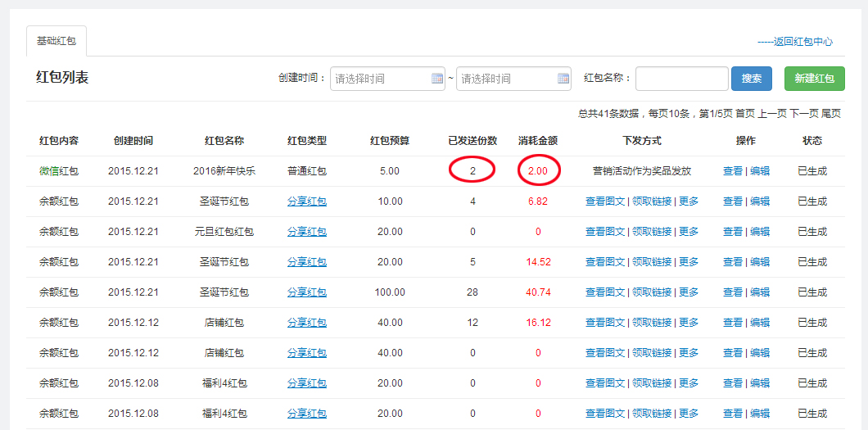Go to 下一页 in pagination
Screen dimensions: 868x430
coord(802,114)
